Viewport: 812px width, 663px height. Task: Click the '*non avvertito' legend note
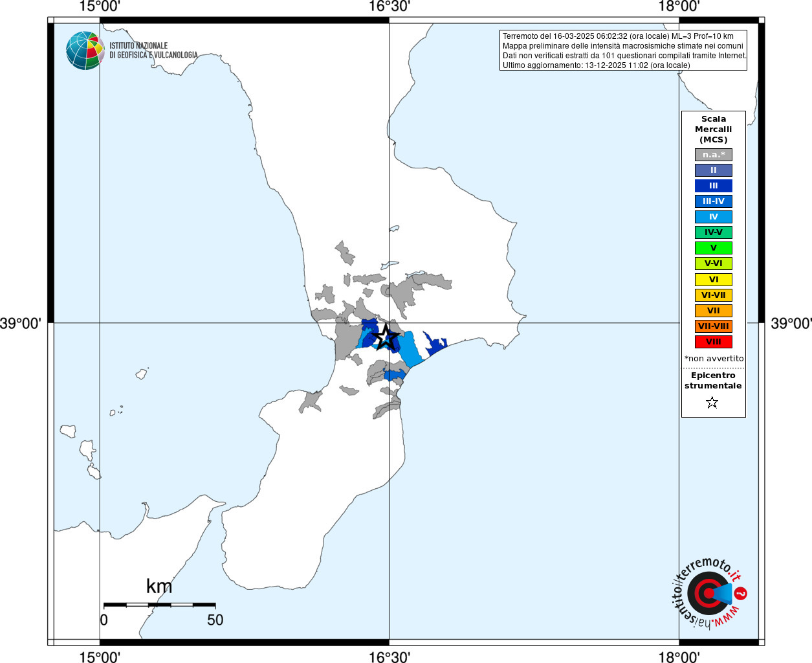point(714,359)
